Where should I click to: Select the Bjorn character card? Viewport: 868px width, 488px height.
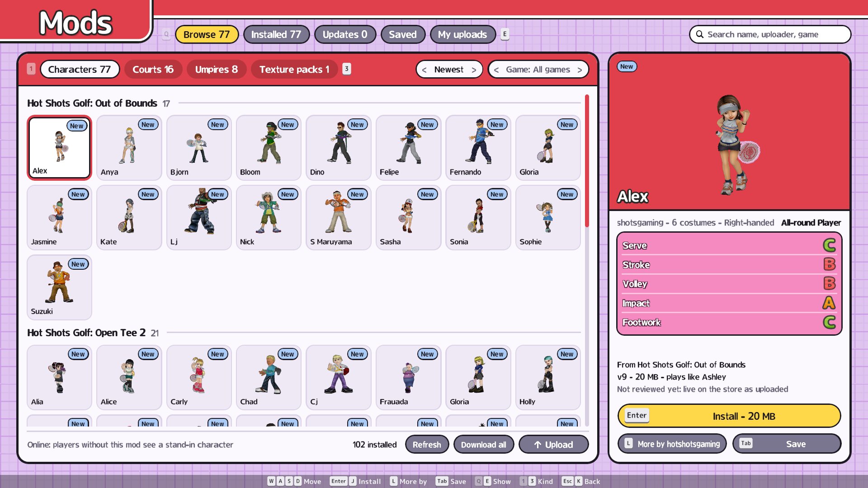coord(199,148)
